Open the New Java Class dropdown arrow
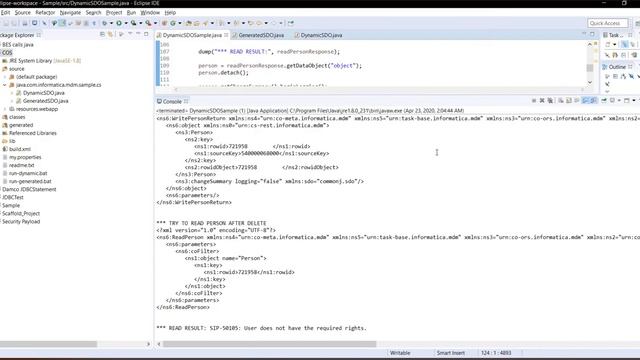This screenshot has width=640, height=360. point(180,23)
